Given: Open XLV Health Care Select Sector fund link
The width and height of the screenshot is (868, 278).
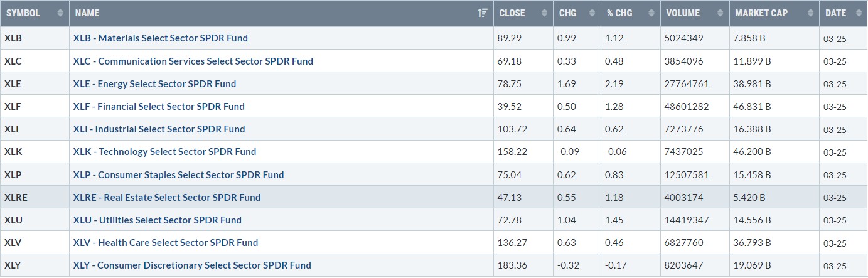Looking at the screenshot, I should [165, 243].
